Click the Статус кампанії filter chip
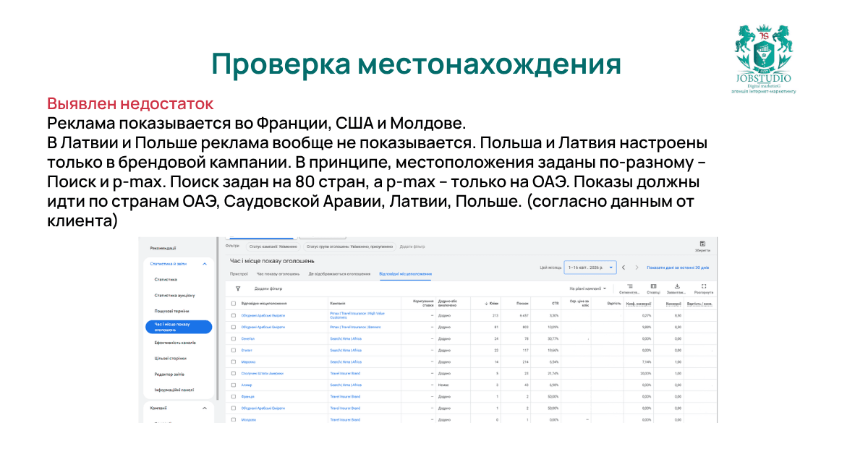Viewport: 868px width, 454px height. click(x=273, y=246)
